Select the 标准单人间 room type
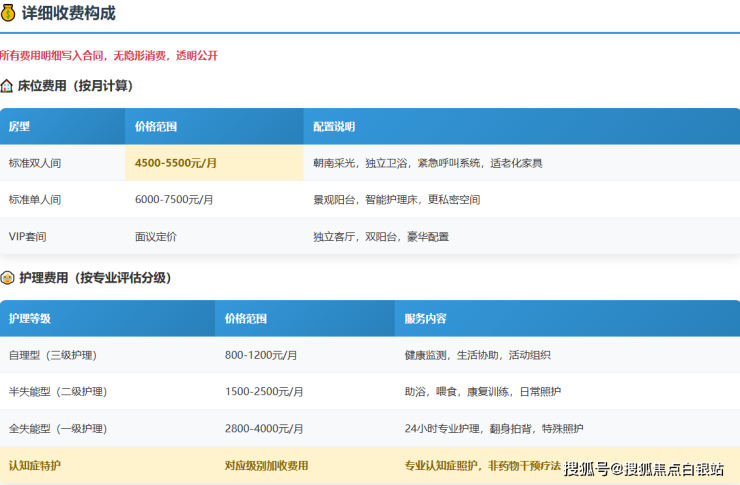Viewport: 740px width, 485px height. pyautogui.click(x=35, y=200)
